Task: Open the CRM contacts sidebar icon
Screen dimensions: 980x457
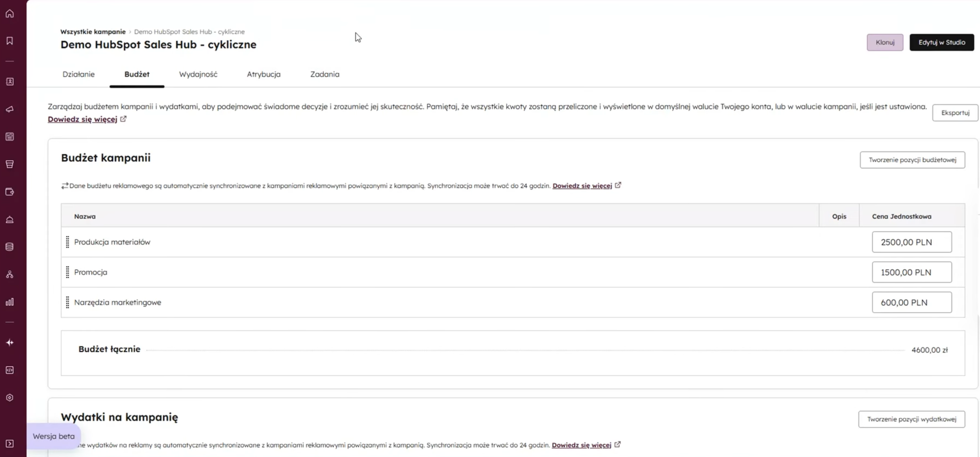Action: 10,82
